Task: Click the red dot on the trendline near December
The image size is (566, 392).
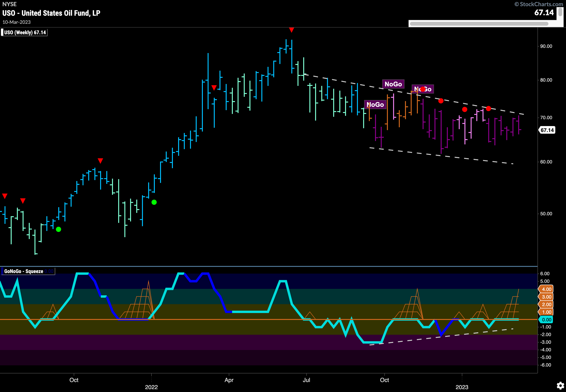Action: [x=441, y=101]
